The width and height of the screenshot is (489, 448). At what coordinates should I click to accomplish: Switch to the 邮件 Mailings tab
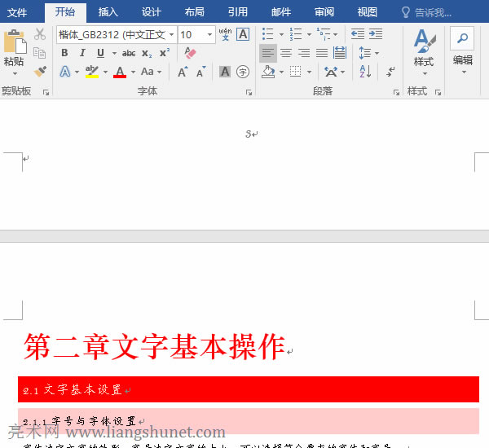point(281,12)
